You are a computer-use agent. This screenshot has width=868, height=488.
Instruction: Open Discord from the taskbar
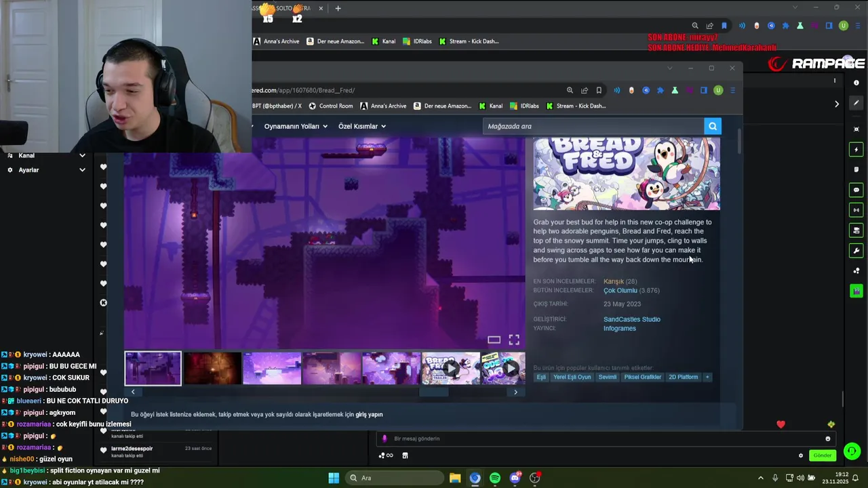click(515, 478)
